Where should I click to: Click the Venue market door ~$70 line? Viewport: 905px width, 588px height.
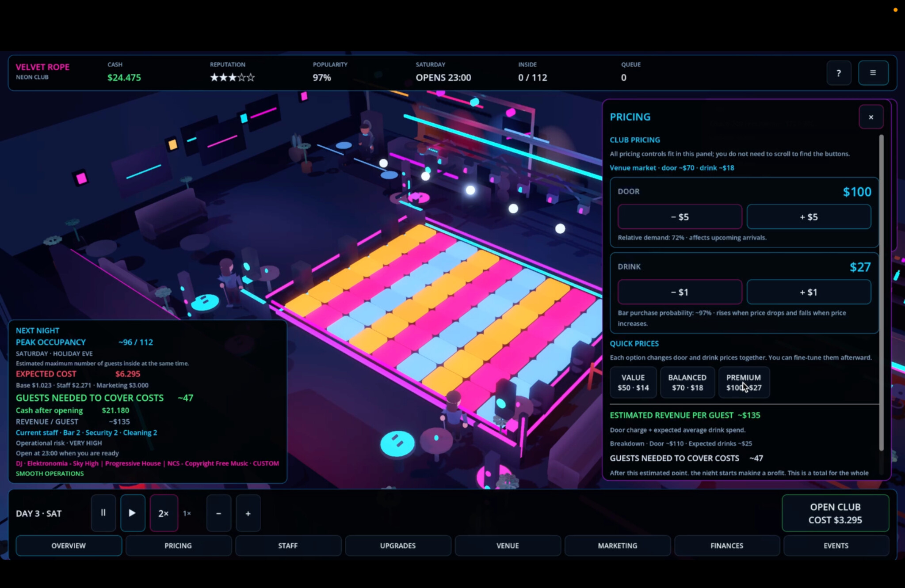(672, 168)
